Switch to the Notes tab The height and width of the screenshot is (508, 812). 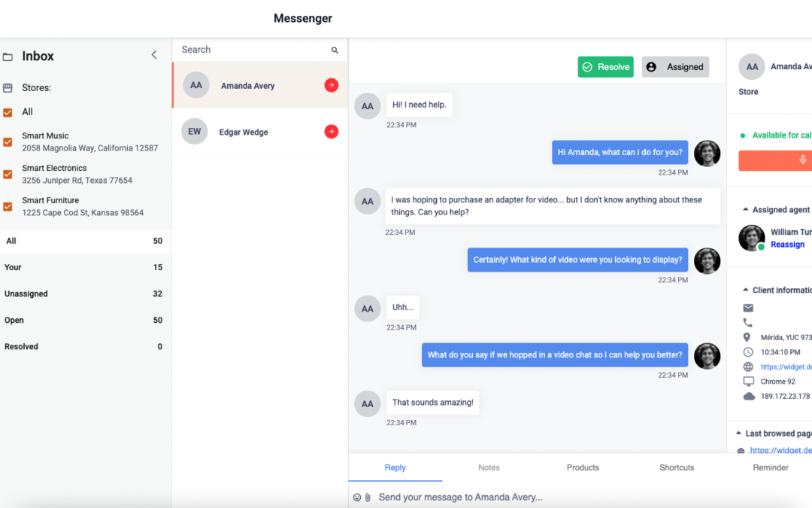point(489,467)
